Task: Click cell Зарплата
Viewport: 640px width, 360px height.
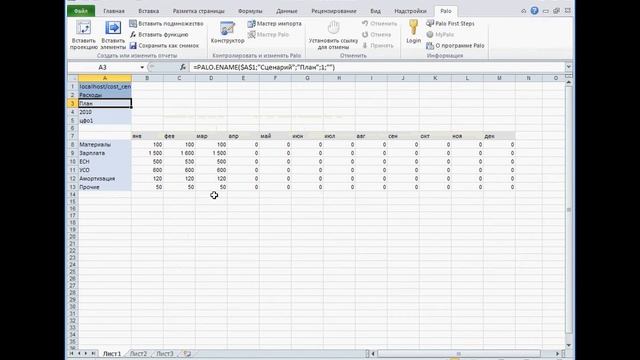Action: pos(105,153)
